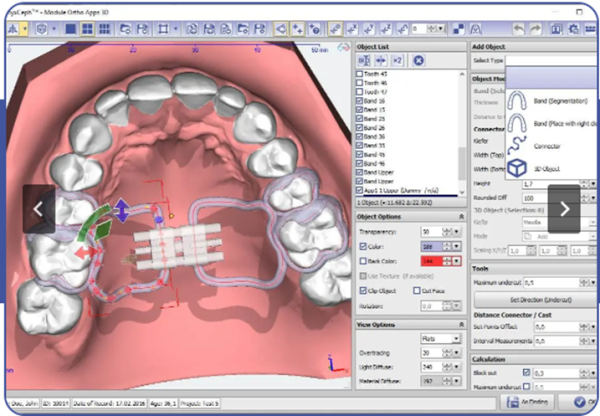Screen dimensions: 600x416
Task: Click the add-point sparkle toolbar icon
Action: point(297,29)
